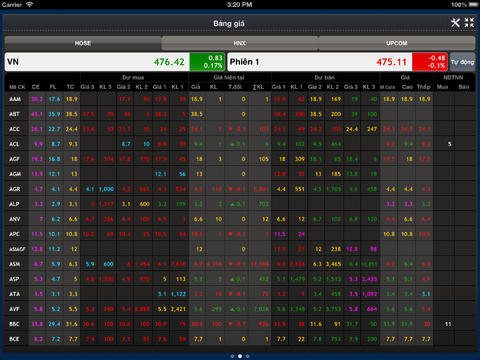This screenshot has width=480, height=360.
Task: Open the tools settings wrench icon
Action: pyautogui.click(x=455, y=23)
